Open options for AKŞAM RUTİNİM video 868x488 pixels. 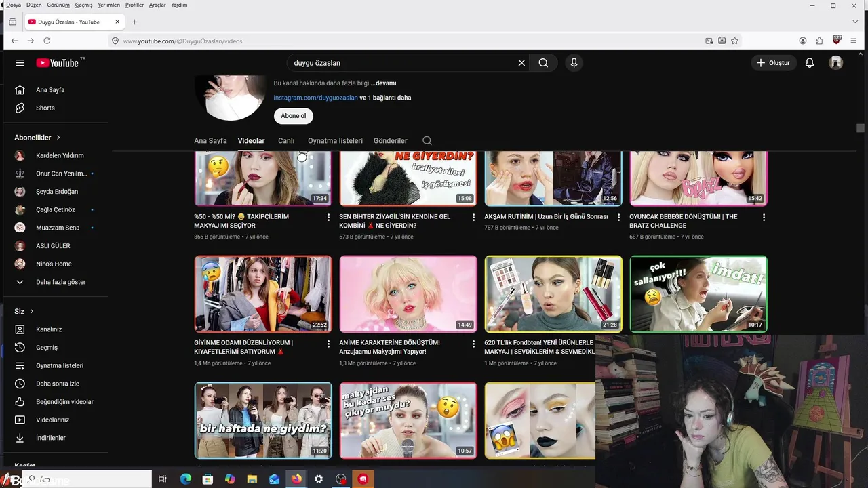coord(618,218)
